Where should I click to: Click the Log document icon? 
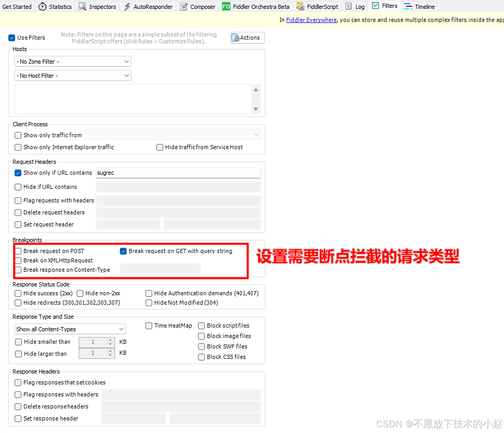349,6
